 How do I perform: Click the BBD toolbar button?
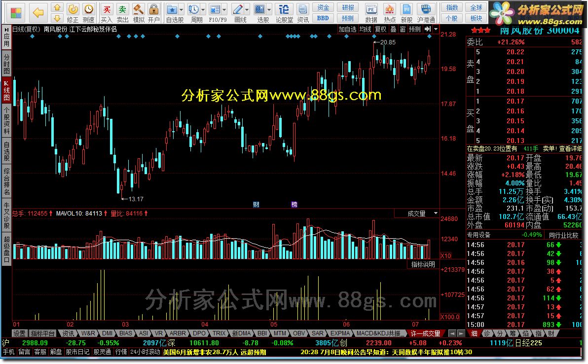pyautogui.click(x=323, y=18)
